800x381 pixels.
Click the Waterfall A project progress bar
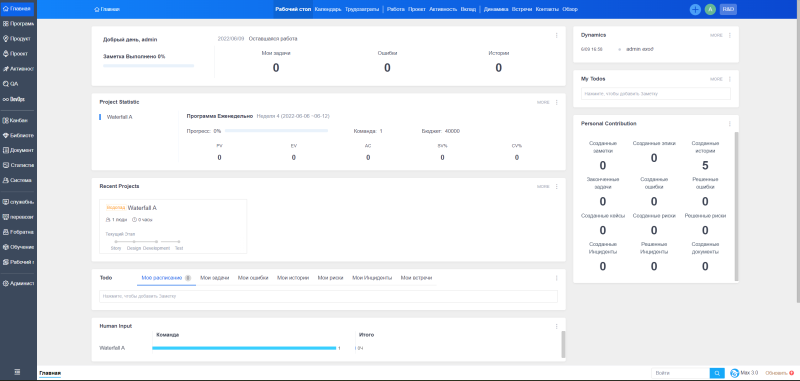tap(276, 131)
